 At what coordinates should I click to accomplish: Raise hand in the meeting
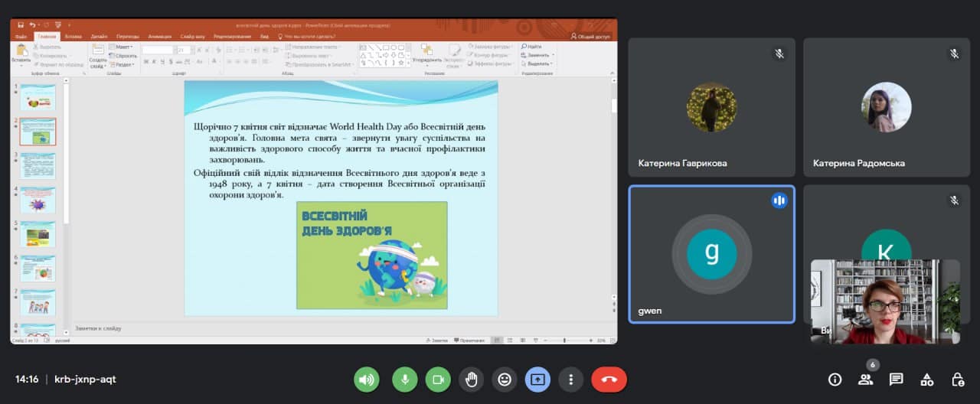click(471, 380)
